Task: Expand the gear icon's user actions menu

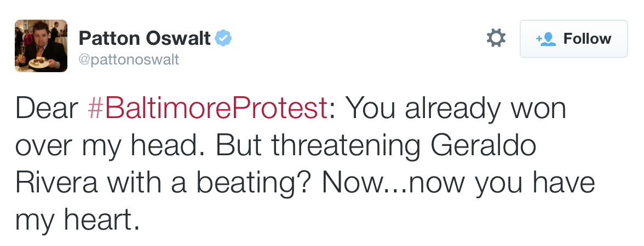Action: pos(496,38)
